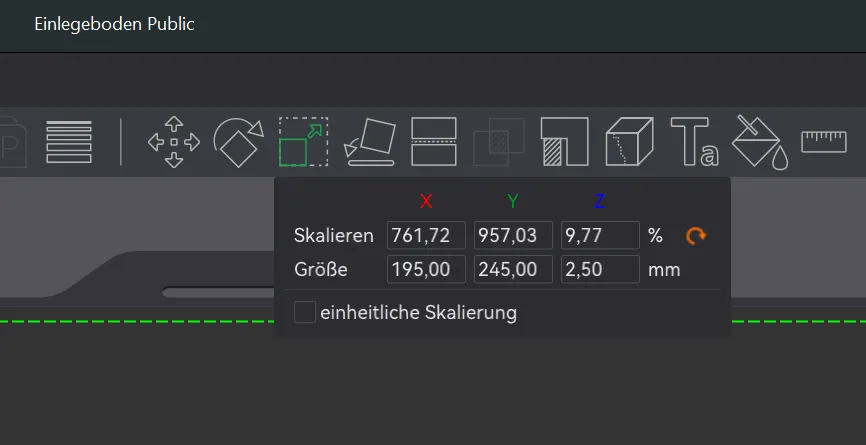Open the Text shape tool
866x445 pixels.
click(695, 142)
